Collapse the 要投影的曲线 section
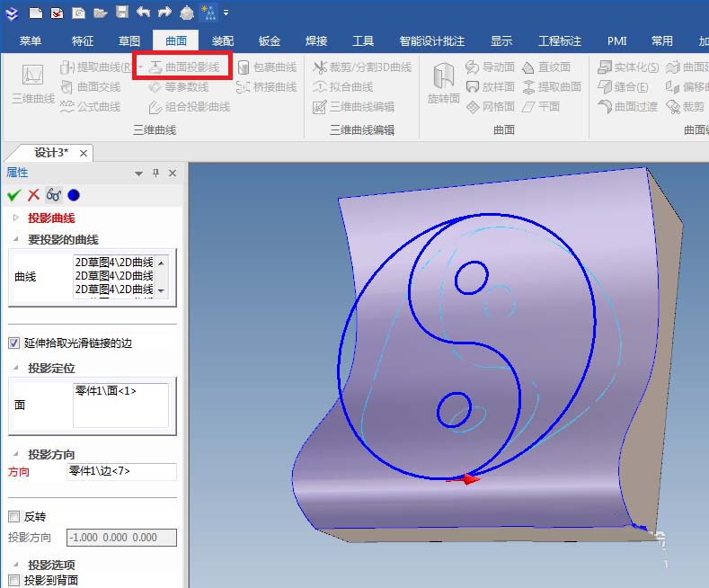Viewport: 709px width, 588px height. [16, 239]
